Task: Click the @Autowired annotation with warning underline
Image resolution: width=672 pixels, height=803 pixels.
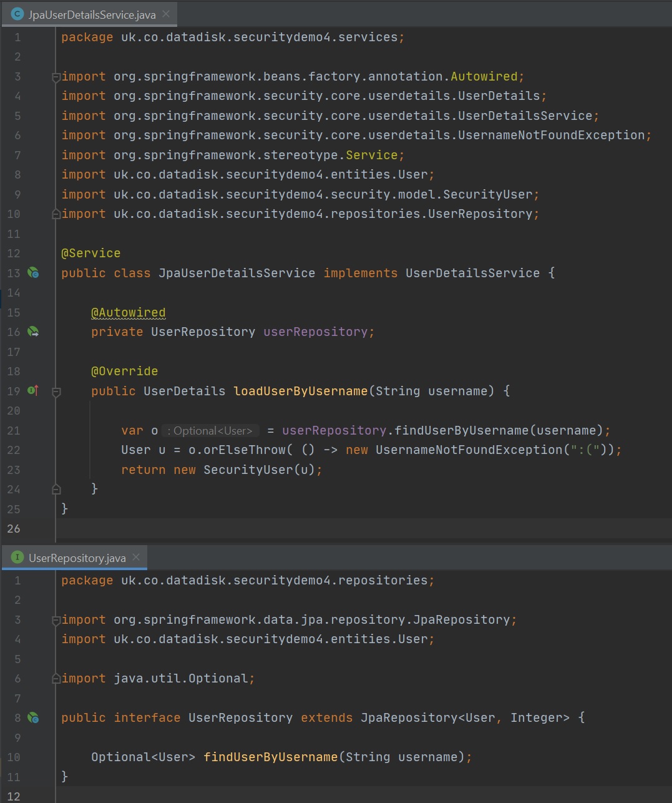Action: (x=128, y=312)
